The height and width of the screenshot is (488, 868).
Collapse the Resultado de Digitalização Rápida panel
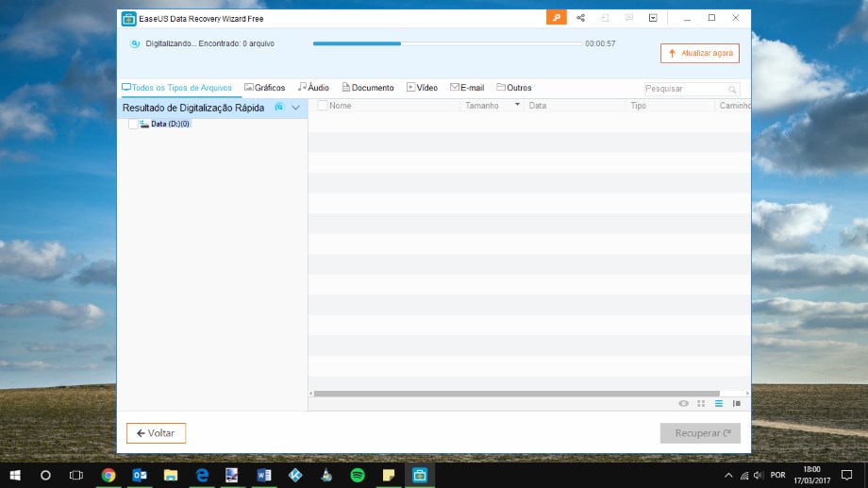point(296,108)
